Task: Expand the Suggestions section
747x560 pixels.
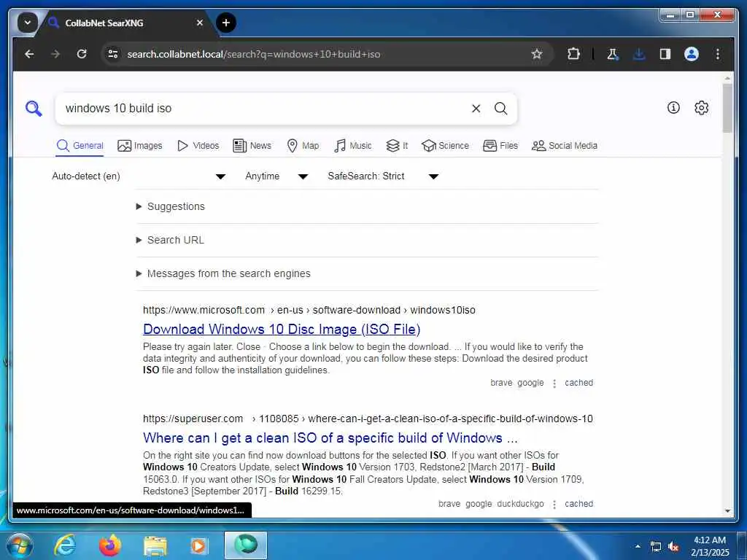Action: coord(171,206)
